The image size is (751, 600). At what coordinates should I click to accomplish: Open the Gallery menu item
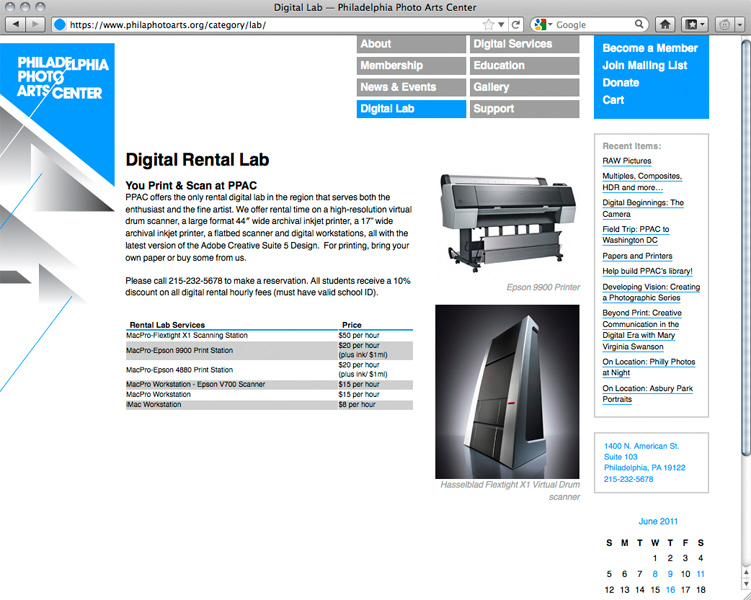coord(524,87)
